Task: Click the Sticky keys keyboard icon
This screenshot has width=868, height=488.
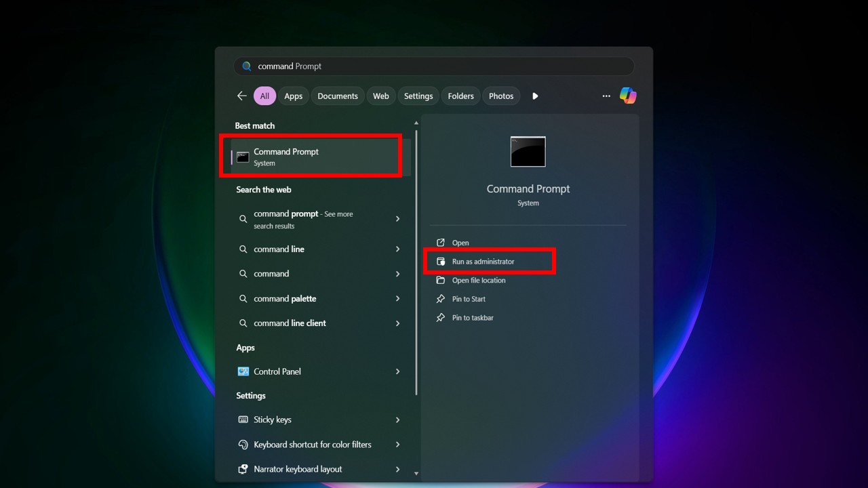Action: [243, 420]
